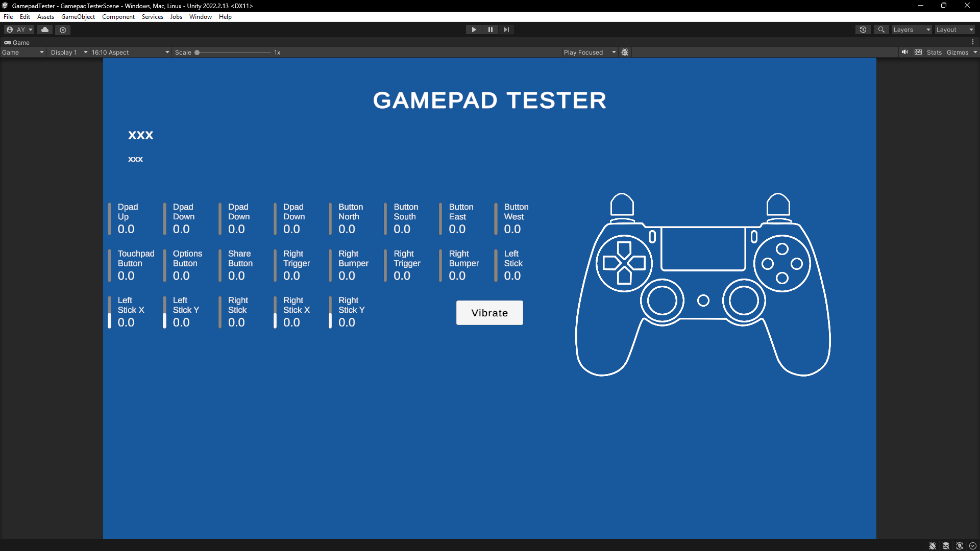Open the Component menu
The width and height of the screenshot is (980, 551).
click(x=118, y=17)
